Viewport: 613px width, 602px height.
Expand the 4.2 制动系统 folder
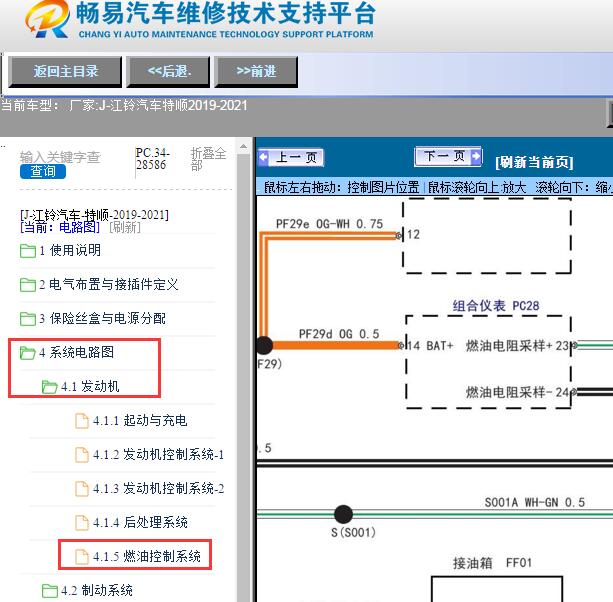pos(97,590)
